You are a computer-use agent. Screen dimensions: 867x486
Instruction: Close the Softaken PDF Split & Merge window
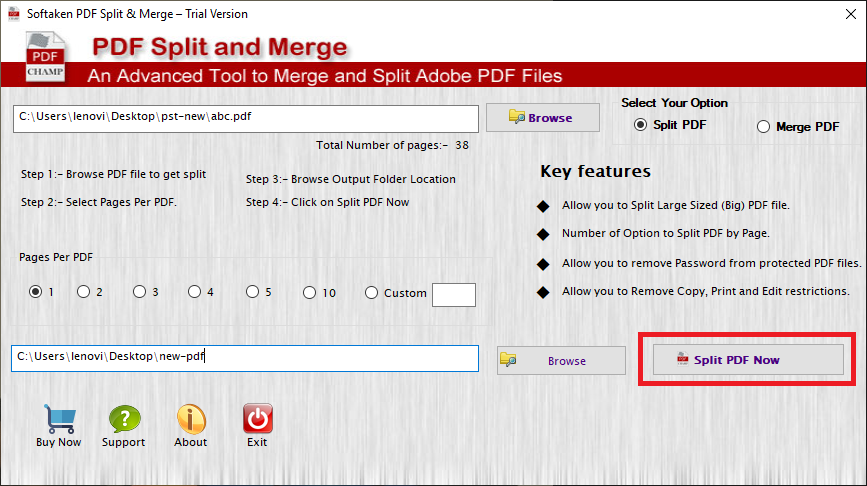pyautogui.click(x=851, y=14)
